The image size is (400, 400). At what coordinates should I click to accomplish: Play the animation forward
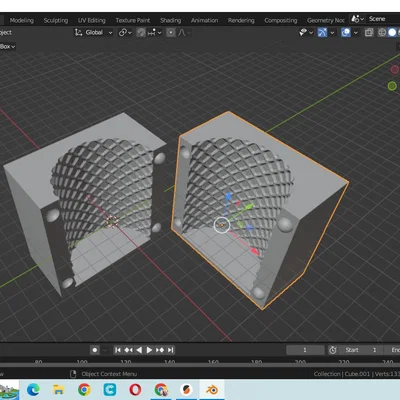click(149, 350)
